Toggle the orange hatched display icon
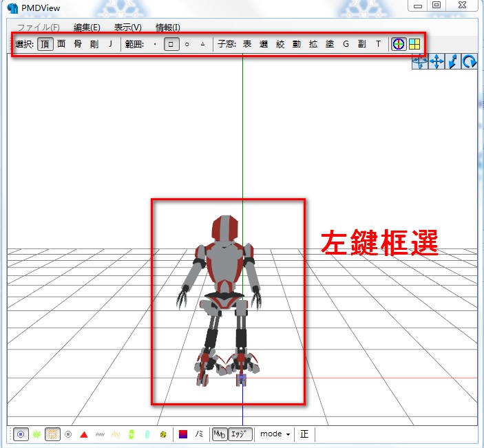The image size is (484, 448). click(52, 434)
